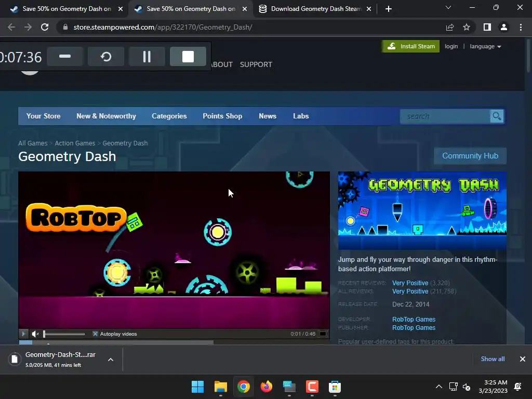This screenshot has width=532, height=399.
Task: Open a new browser tab
Action: click(389, 9)
